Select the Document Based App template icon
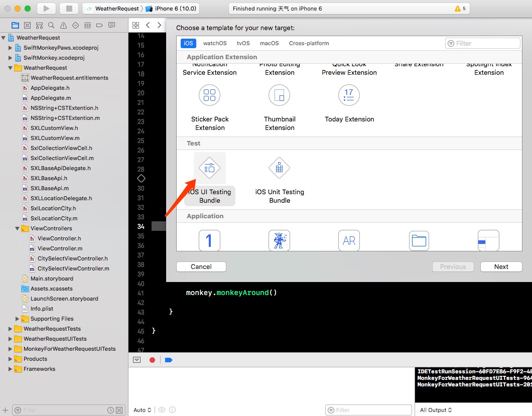The width and height of the screenshot is (532, 416). coord(419,240)
